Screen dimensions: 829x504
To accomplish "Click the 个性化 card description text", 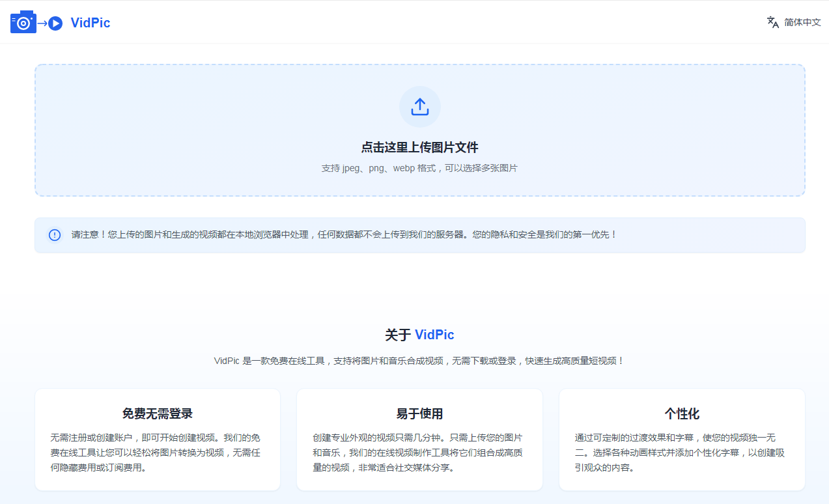I will point(682,452).
